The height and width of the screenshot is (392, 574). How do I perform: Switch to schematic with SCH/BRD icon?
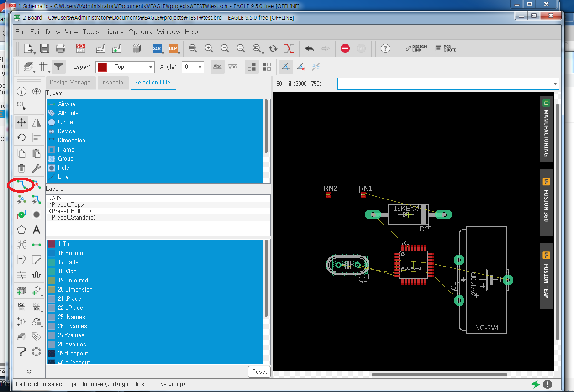tap(81, 48)
